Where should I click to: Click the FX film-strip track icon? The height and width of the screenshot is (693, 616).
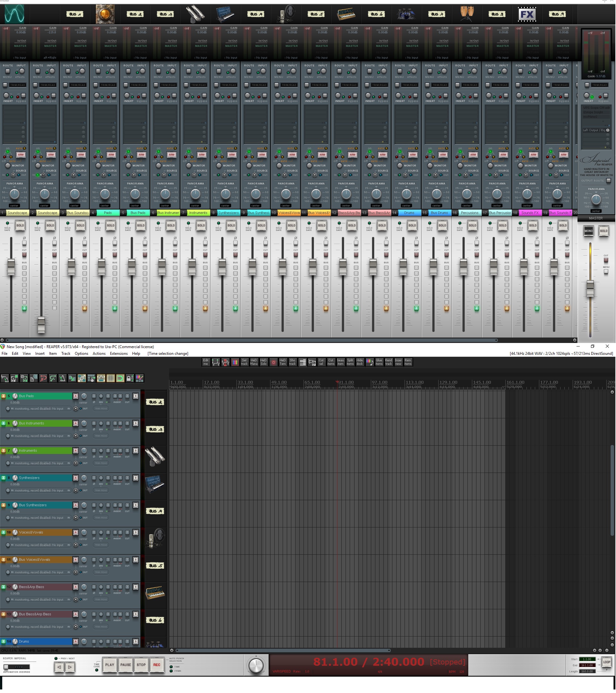[x=527, y=14]
